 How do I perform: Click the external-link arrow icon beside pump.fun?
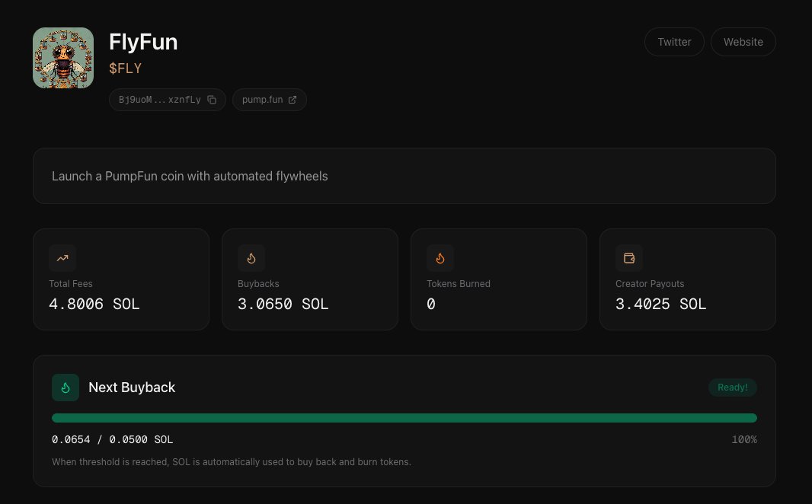coord(293,100)
